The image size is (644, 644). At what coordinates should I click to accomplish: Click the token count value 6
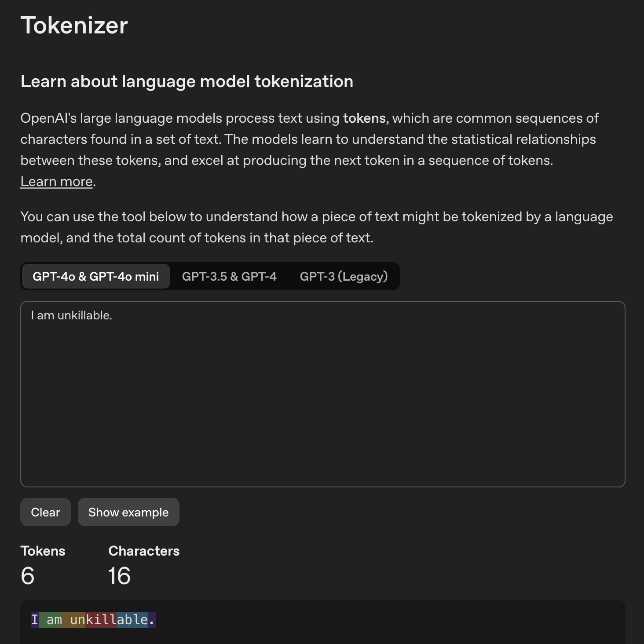(27, 576)
